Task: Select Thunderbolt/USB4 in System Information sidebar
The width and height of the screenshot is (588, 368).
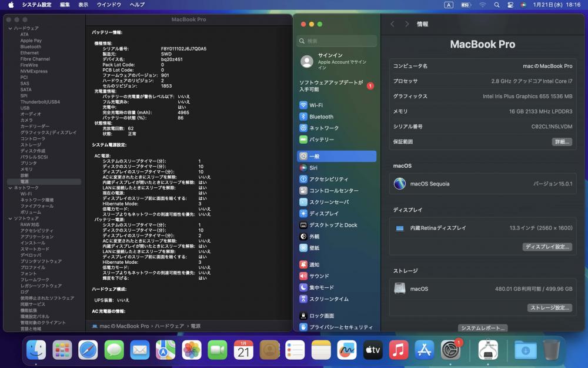Action: pyautogui.click(x=40, y=102)
